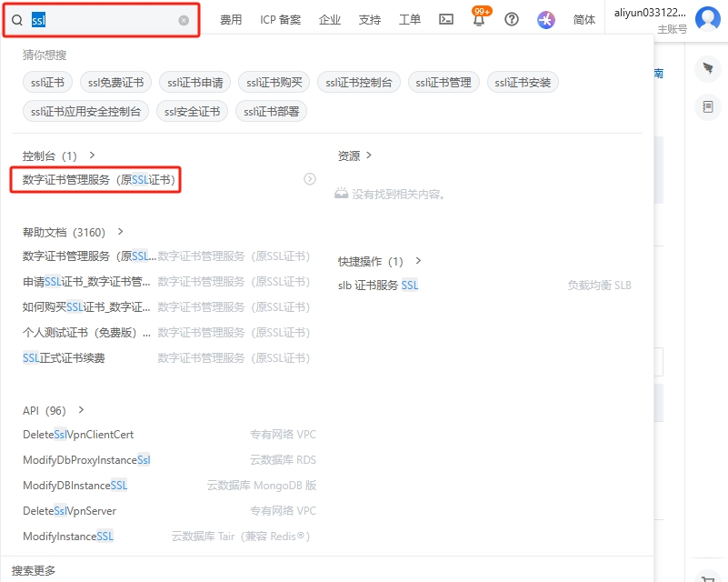This screenshot has height=582, width=728.
Task: Select suggestion ssl证书安装
Action: (x=523, y=83)
